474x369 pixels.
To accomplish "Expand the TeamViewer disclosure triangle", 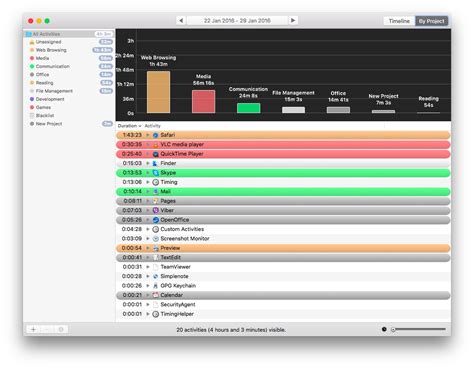I will pyautogui.click(x=148, y=267).
